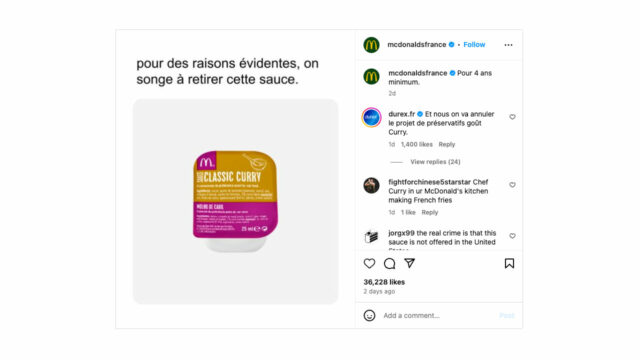This screenshot has width=640, height=360.
Task: Like the post with the heart icon
Action: click(369, 264)
